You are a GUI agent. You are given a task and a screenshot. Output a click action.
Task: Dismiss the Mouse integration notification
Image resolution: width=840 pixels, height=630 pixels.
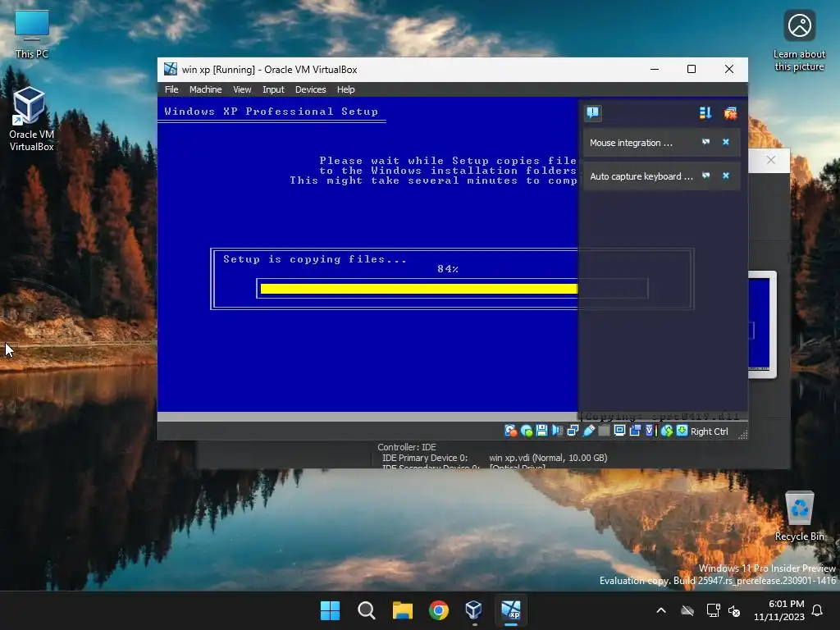coord(726,142)
